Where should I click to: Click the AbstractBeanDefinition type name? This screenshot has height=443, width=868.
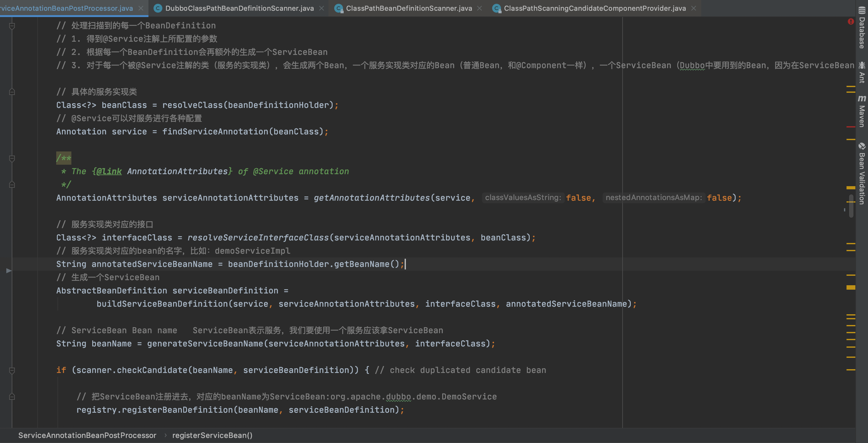click(x=112, y=291)
